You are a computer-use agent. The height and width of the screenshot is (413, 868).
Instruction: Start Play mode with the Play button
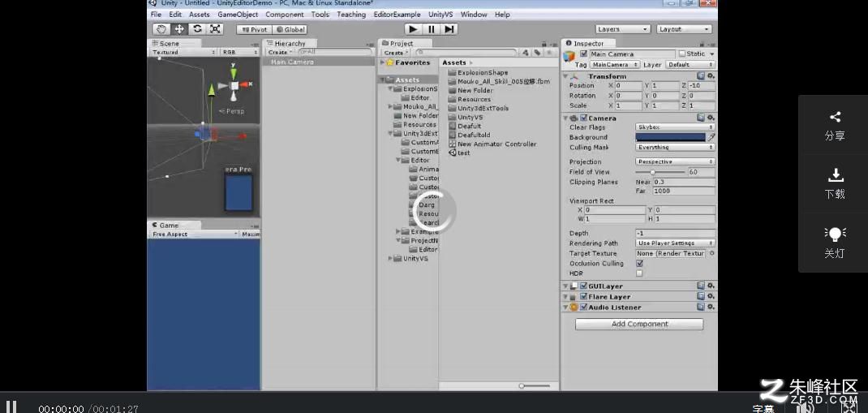click(x=412, y=28)
